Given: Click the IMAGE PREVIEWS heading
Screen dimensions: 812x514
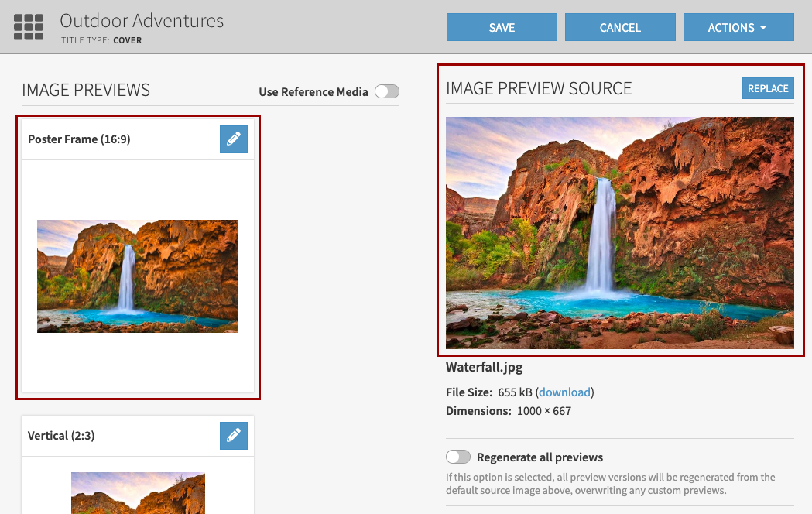Looking at the screenshot, I should [x=85, y=91].
